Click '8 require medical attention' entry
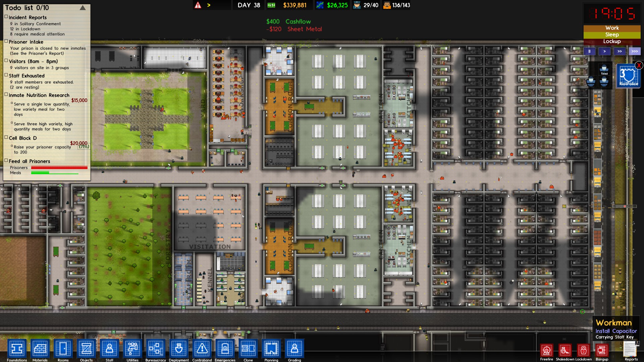Viewport: 644px width, 362px height. tap(37, 34)
